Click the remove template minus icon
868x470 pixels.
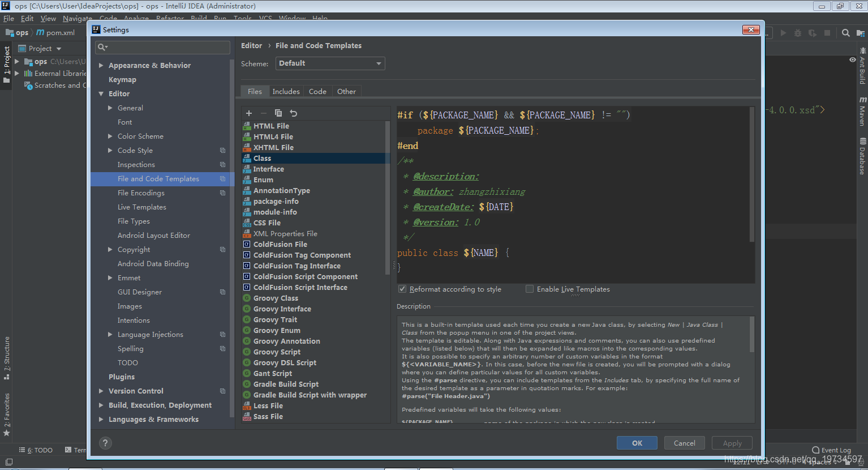click(x=264, y=113)
